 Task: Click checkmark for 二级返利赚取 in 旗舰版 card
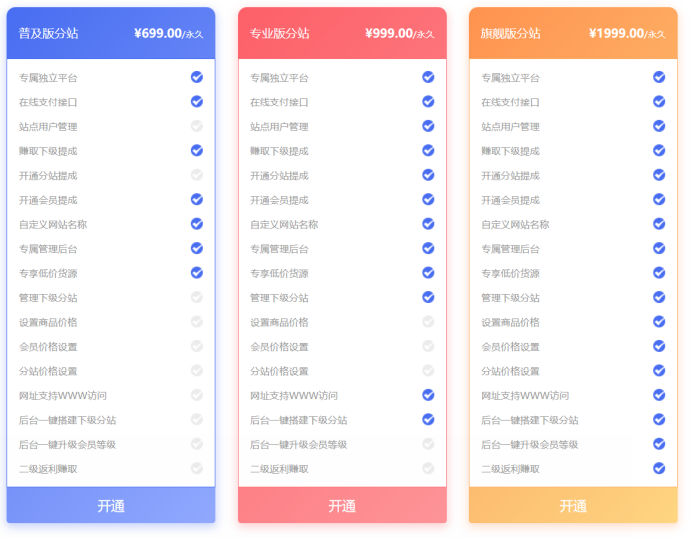pos(659,468)
